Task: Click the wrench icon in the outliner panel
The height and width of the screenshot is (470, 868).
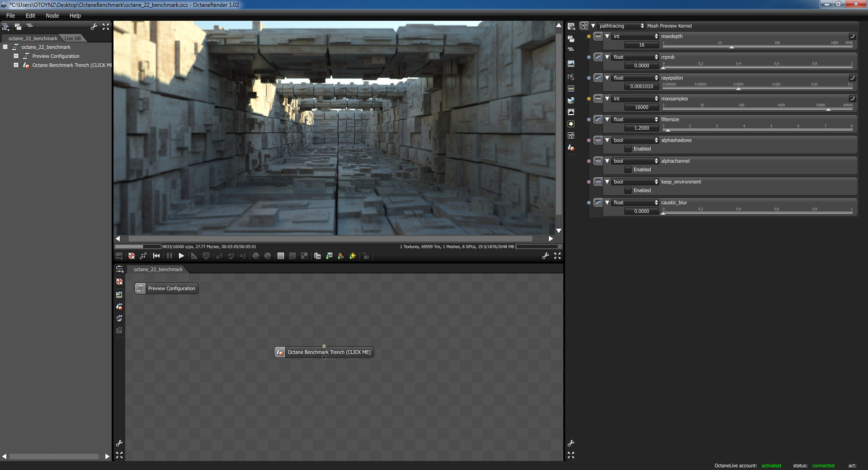Action: click(94, 27)
